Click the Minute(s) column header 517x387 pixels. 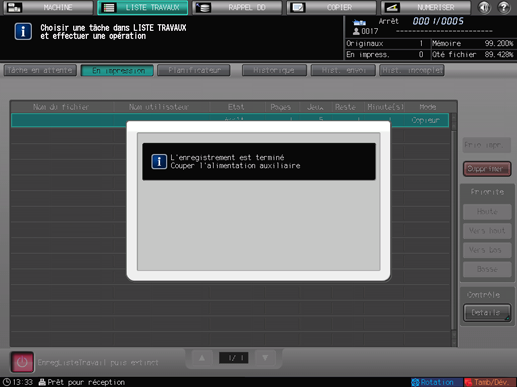(x=385, y=107)
